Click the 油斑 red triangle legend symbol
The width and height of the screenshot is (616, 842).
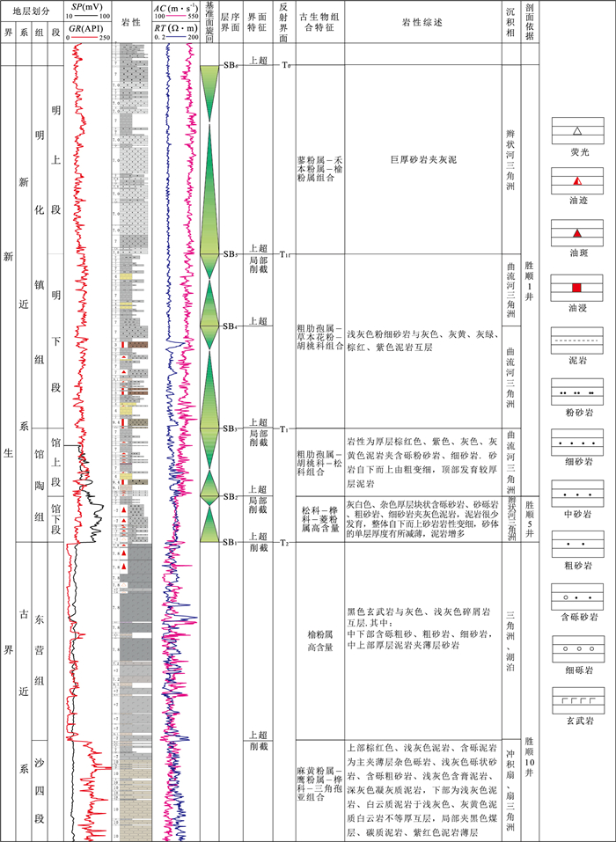577,233
